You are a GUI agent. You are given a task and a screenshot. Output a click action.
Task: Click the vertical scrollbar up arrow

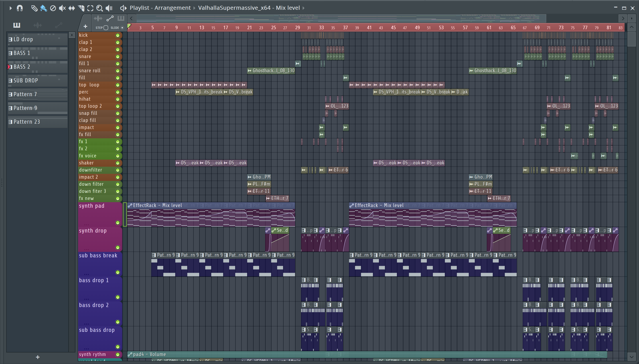[x=631, y=27]
